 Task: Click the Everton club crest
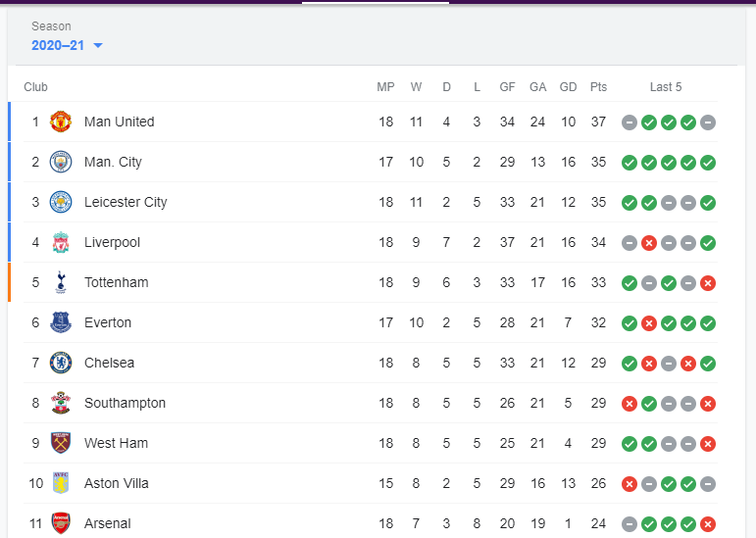click(61, 322)
